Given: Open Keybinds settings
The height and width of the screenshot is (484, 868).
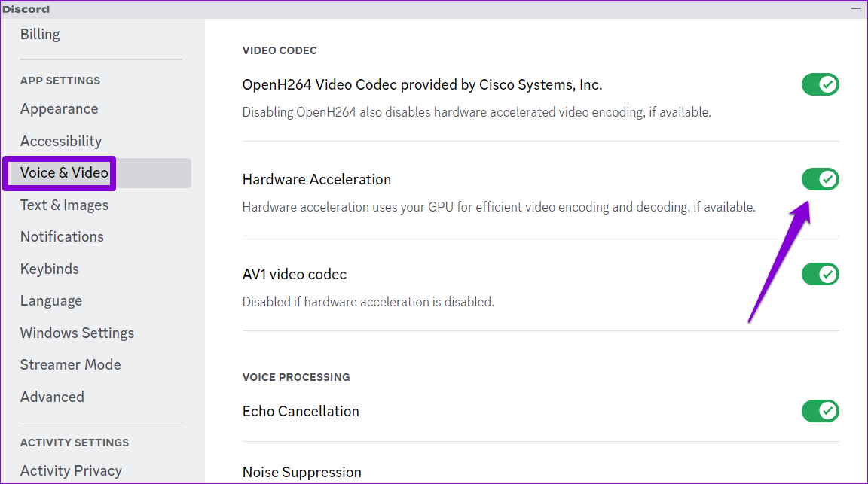Looking at the screenshot, I should pyautogui.click(x=49, y=269).
